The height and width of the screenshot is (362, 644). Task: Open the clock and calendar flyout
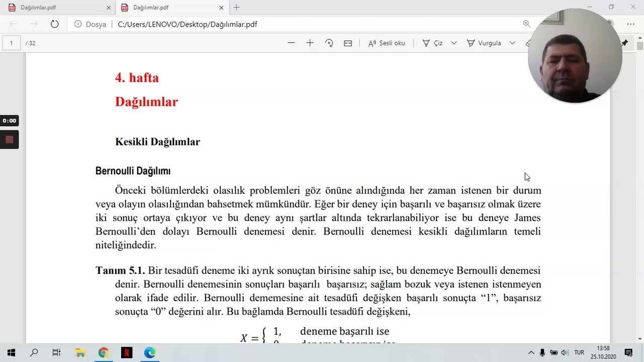pos(603,352)
